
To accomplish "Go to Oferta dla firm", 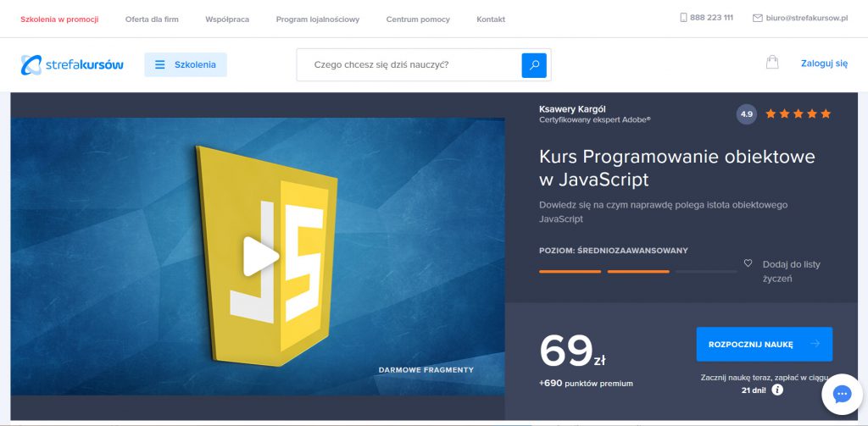I will coord(152,19).
